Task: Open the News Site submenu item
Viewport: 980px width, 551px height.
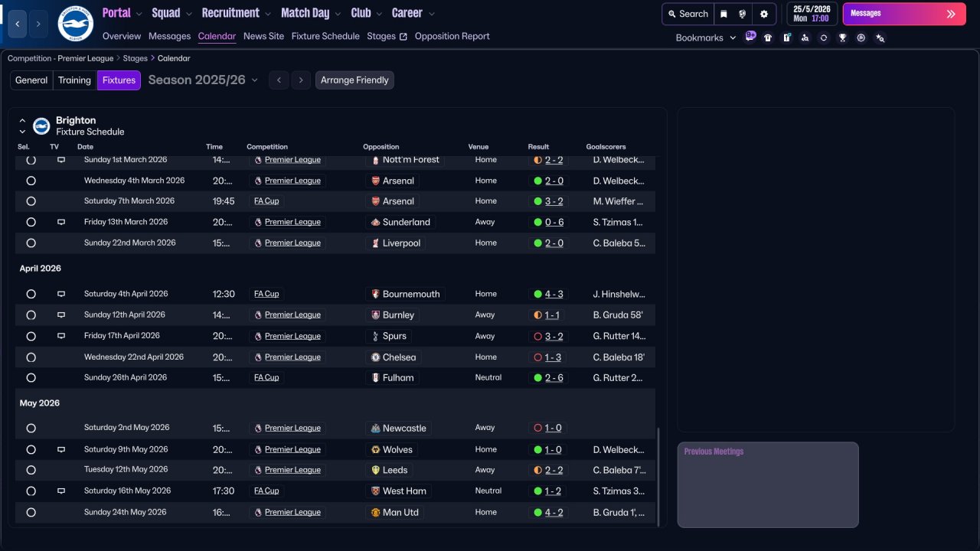Action: [x=263, y=36]
